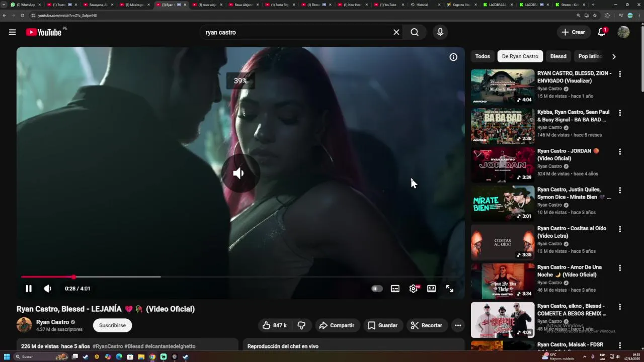644x362 pixels.
Task: Select the Blessd filter chip
Action: point(558,56)
